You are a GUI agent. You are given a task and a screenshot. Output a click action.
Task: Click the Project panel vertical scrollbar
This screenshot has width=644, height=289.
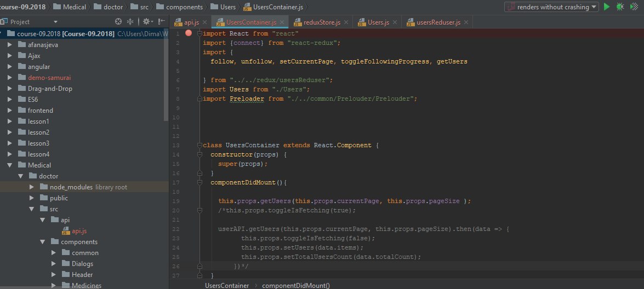[x=166, y=74]
